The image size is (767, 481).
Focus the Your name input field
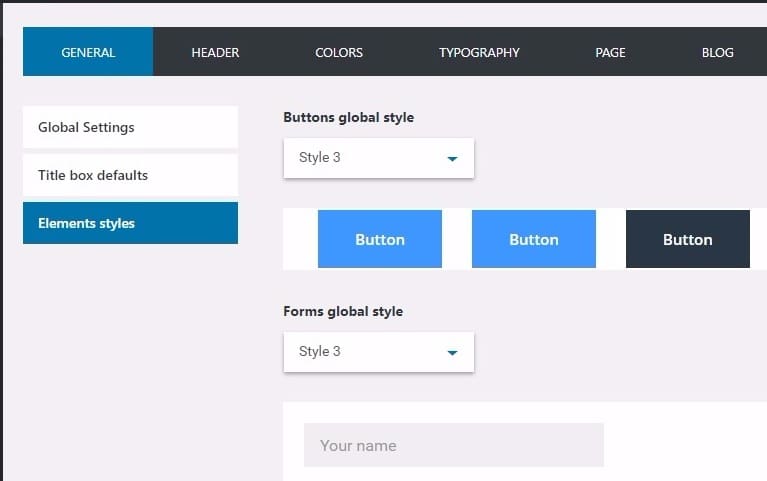click(x=453, y=445)
